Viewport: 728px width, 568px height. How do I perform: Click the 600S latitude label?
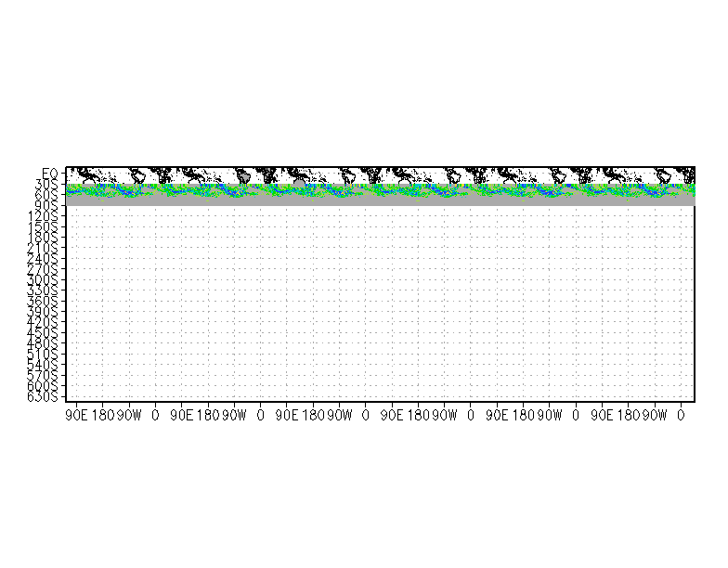point(43,386)
